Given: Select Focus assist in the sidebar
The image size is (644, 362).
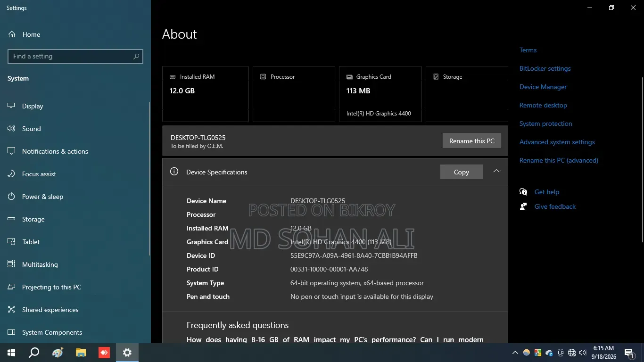Looking at the screenshot, I should pyautogui.click(x=75, y=174).
